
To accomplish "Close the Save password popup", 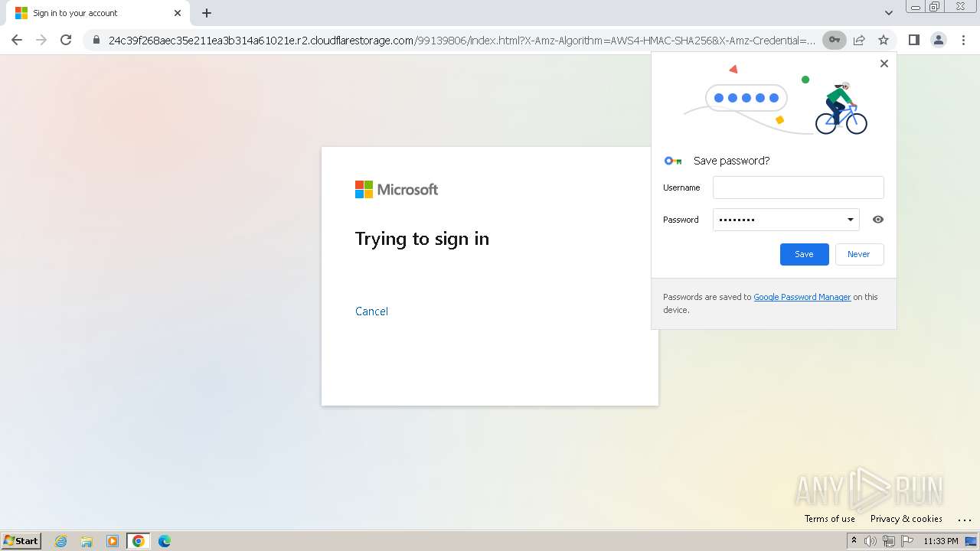I will [x=884, y=64].
